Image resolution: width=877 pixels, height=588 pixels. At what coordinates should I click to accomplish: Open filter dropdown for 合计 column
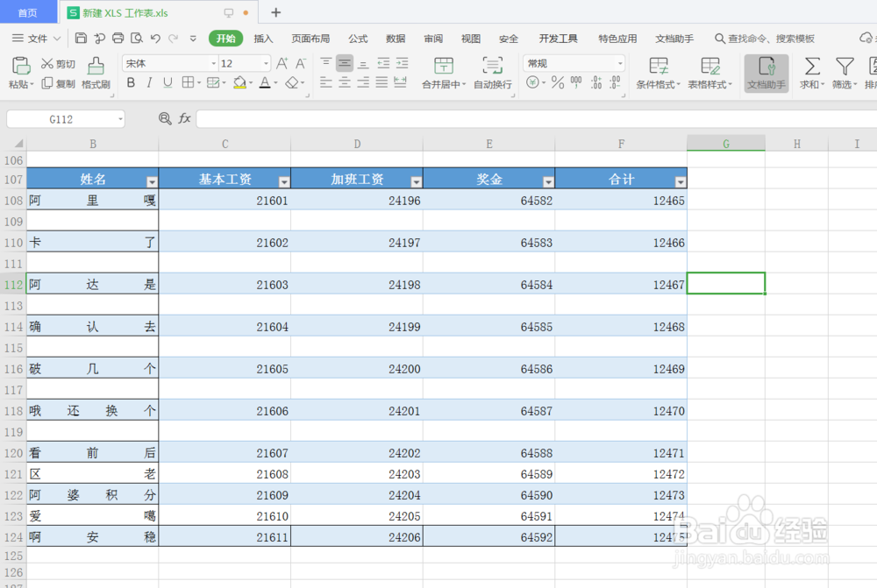tap(681, 181)
